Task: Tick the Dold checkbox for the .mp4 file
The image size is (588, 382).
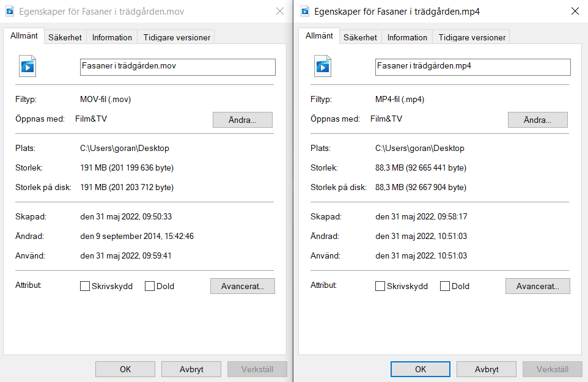Action: tap(445, 286)
